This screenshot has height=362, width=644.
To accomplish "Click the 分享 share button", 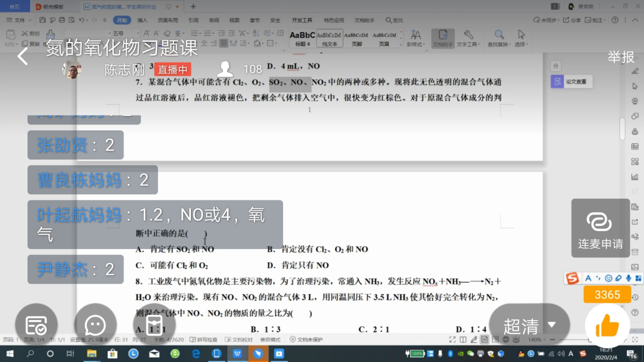I will [x=572, y=20].
